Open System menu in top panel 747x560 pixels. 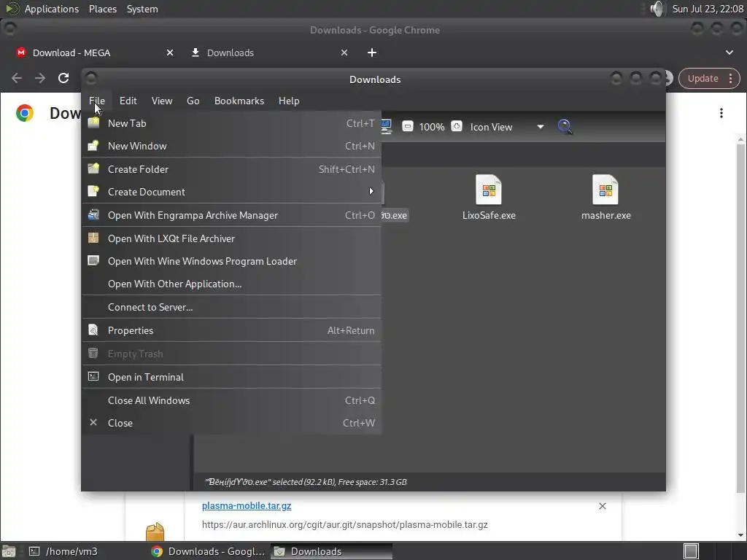(x=142, y=9)
